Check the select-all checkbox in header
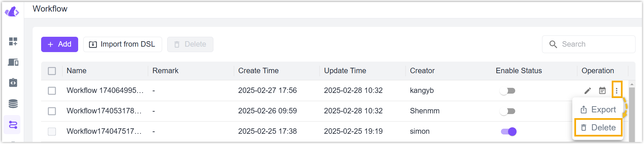Screen dimensions: 644x144 coord(52,71)
